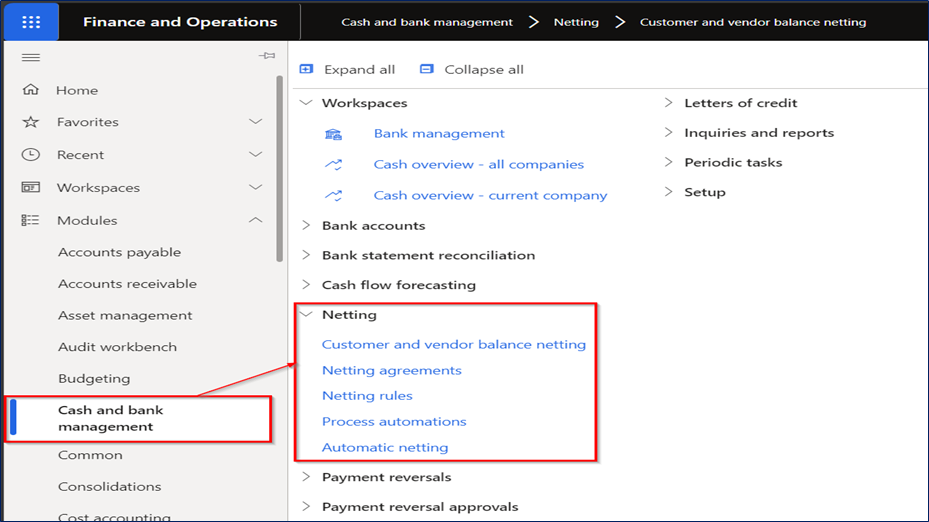Click the sidebar vertical scrollbar
The image size is (929, 522).
[x=280, y=169]
